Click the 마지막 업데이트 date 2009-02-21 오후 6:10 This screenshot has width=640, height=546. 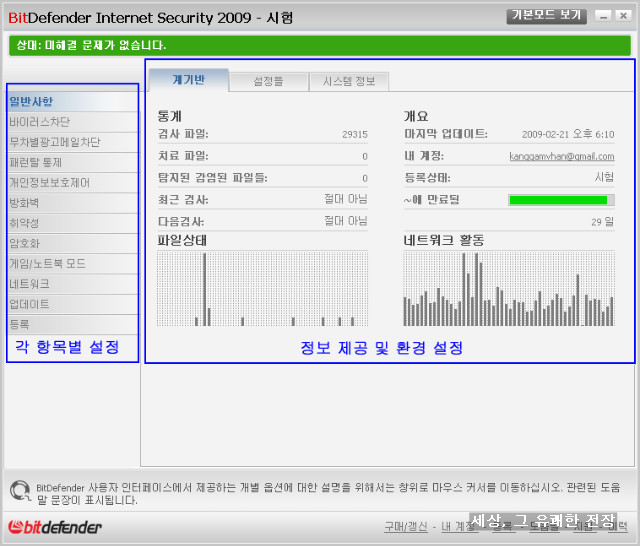click(568, 134)
